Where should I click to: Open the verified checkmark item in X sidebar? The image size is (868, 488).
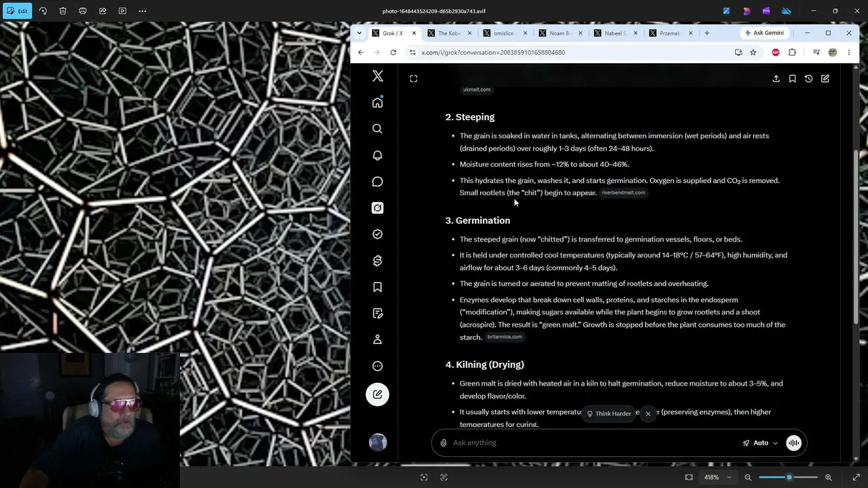378,235
